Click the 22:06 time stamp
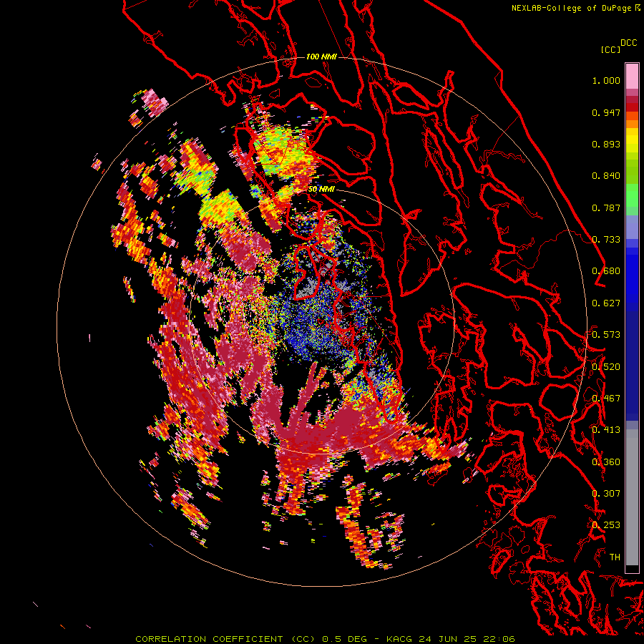The width and height of the screenshot is (644, 644). (x=499, y=639)
